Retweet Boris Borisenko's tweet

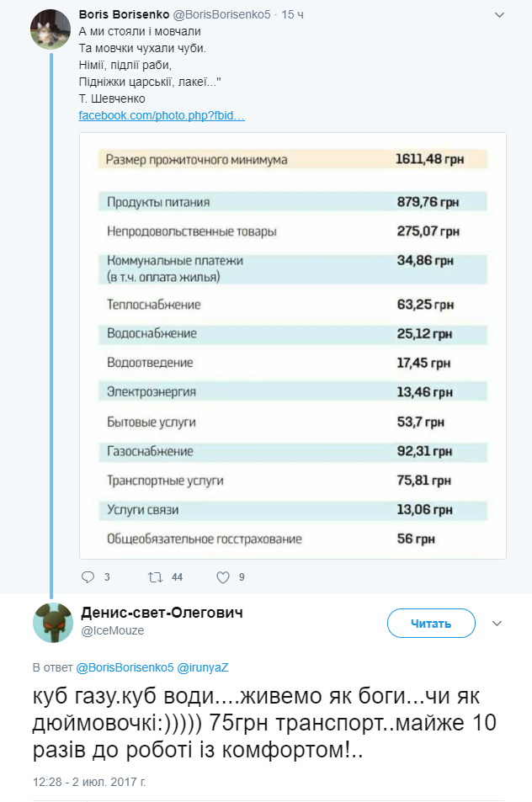click(155, 577)
